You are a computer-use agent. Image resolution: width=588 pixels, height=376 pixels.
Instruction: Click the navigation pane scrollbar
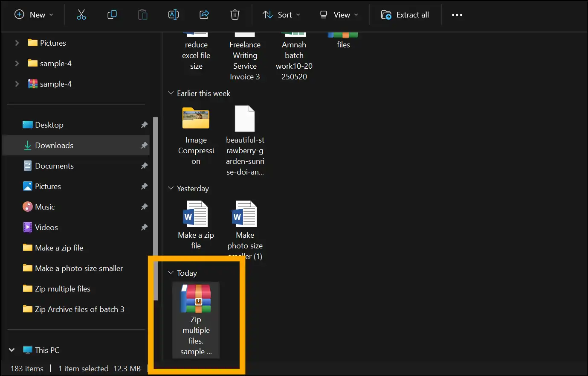click(x=156, y=209)
